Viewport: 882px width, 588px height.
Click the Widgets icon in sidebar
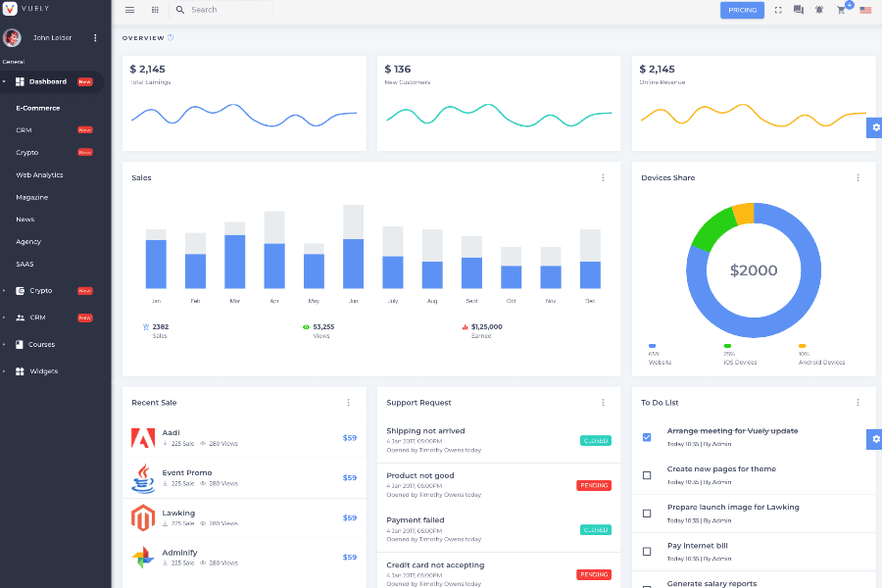(x=20, y=370)
